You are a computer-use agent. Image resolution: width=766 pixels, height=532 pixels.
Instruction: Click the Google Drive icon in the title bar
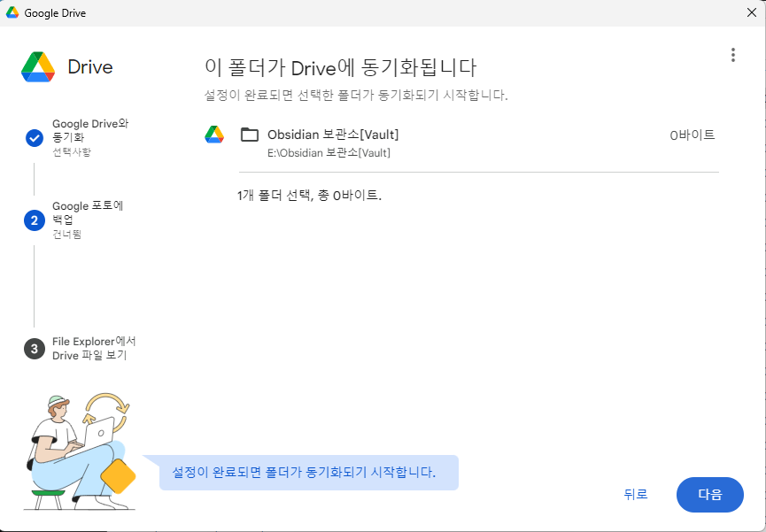click(12, 12)
